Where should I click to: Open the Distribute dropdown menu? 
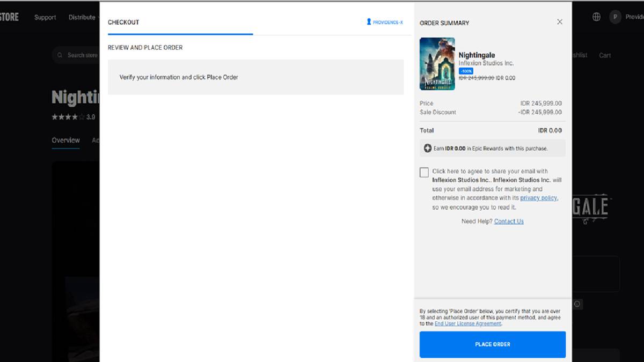coord(82,17)
